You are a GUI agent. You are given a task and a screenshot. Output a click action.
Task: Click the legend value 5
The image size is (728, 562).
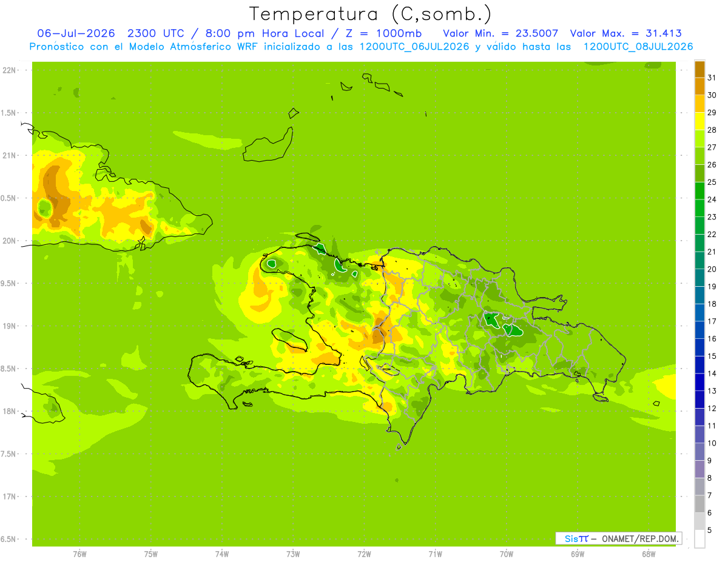tap(710, 530)
